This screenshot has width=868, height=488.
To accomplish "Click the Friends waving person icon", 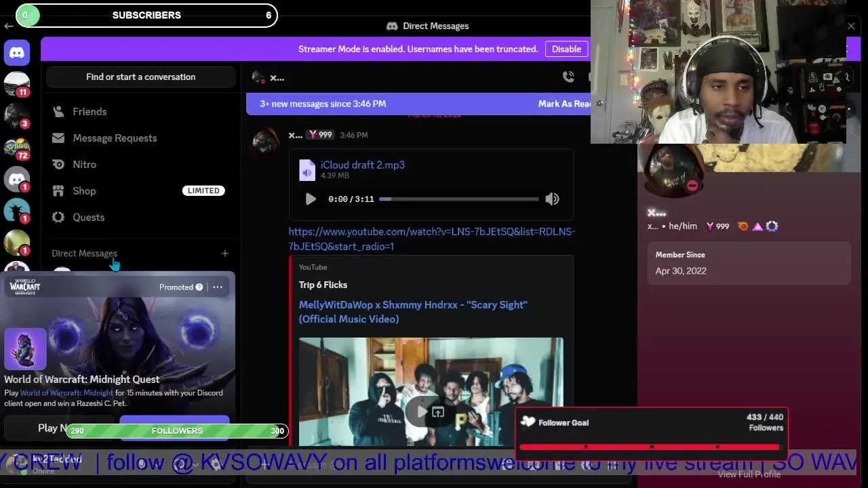I will coord(58,111).
